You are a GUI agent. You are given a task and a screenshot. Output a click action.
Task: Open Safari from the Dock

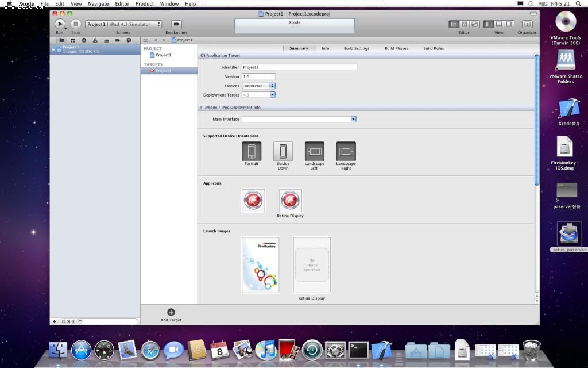click(x=150, y=350)
